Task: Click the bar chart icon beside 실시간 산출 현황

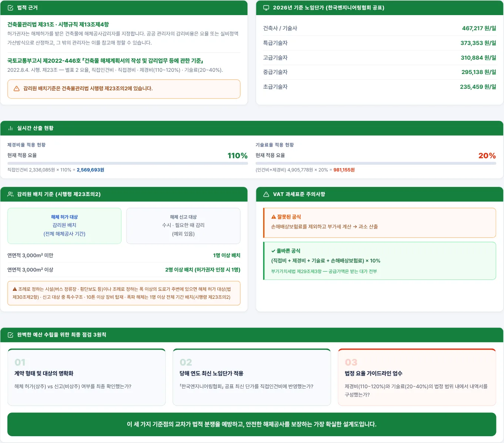Action: pyautogui.click(x=11, y=128)
